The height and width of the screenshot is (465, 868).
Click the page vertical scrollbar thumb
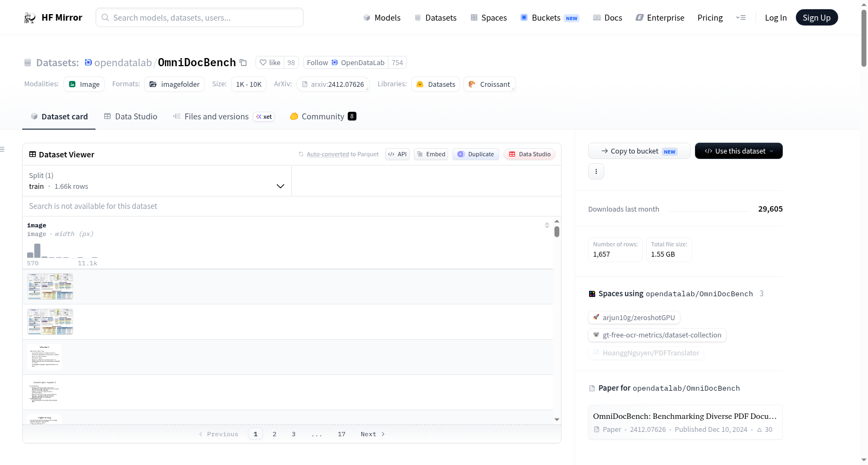coord(864,38)
